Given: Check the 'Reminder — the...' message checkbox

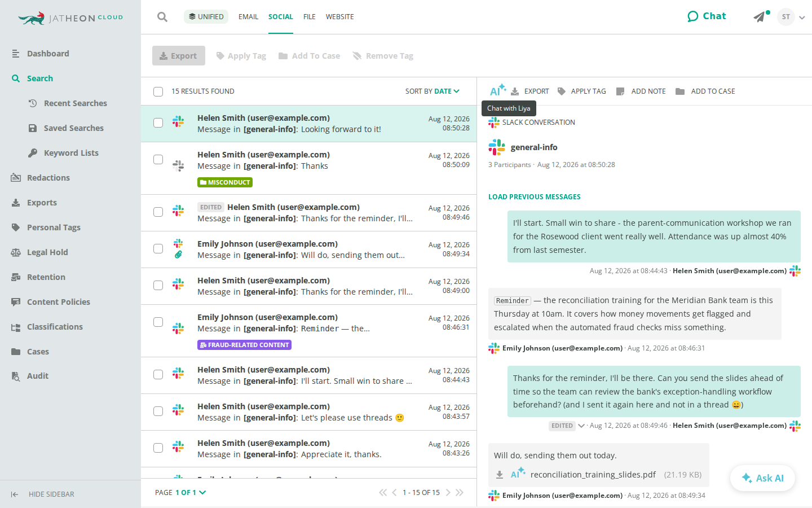Looking at the screenshot, I should point(158,322).
